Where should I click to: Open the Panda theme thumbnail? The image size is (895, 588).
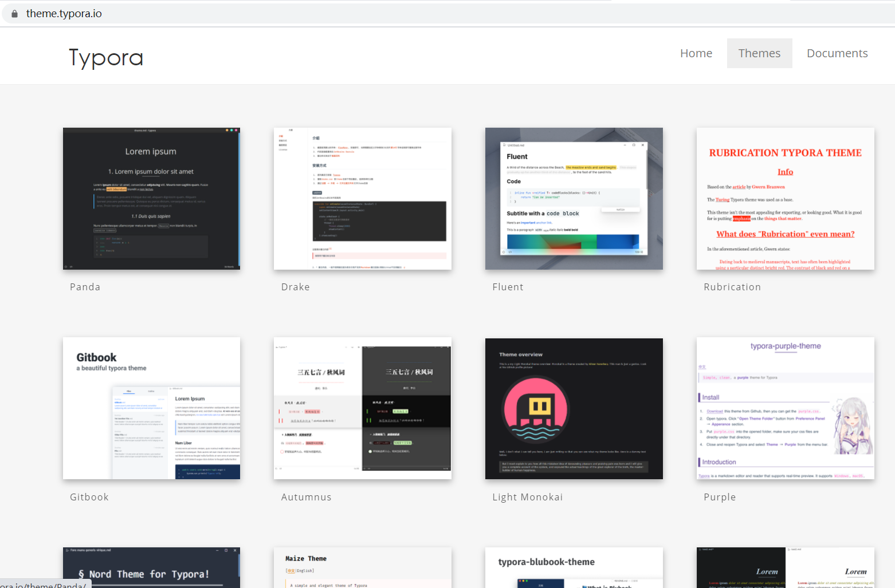(151, 199)
